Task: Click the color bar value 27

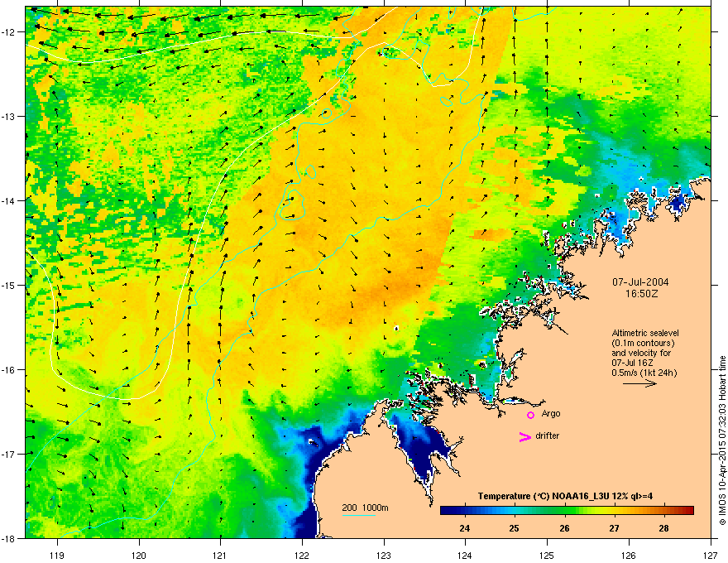Action: pos(614,528)
